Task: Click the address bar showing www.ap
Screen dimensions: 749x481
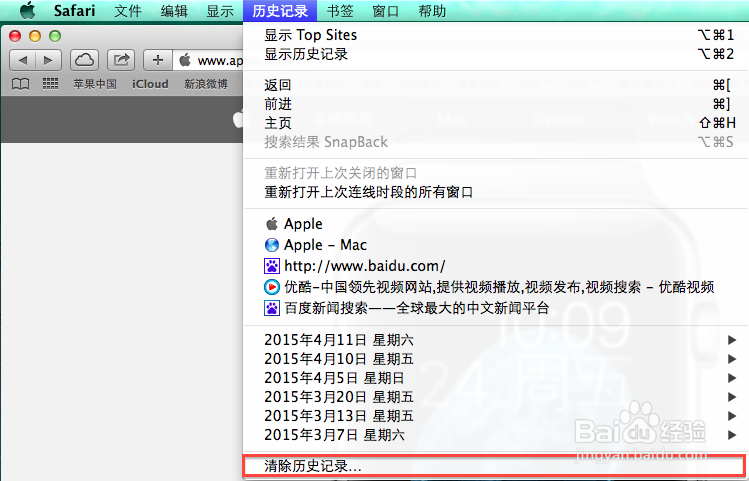Action: pyautogui.click(x=208, y=60)
